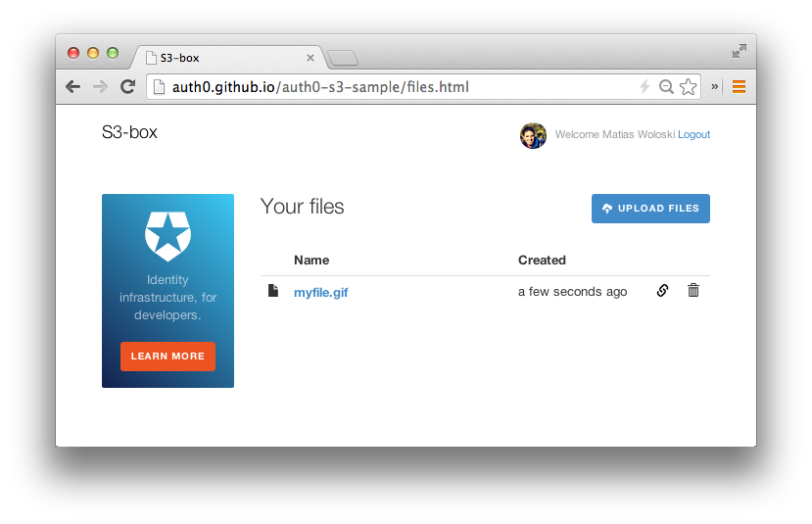Click the address bar URL field
Image resolution: width=812 pixels, height=524 pixels.
coord(394,87)
